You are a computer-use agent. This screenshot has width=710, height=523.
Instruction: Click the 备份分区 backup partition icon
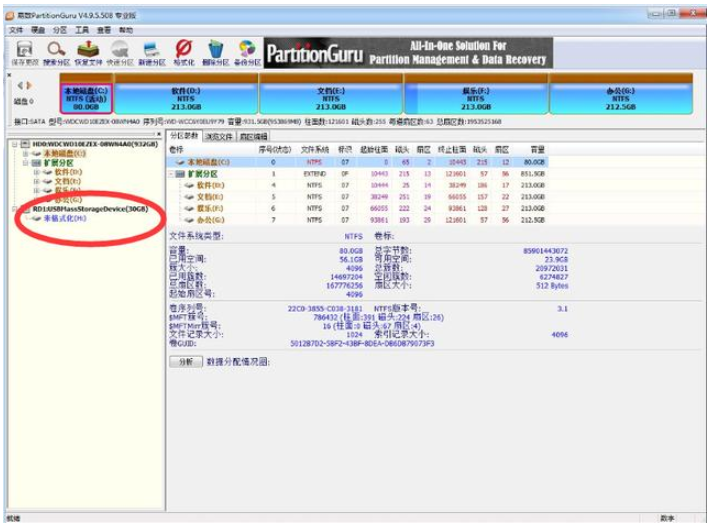coord(247,53)
